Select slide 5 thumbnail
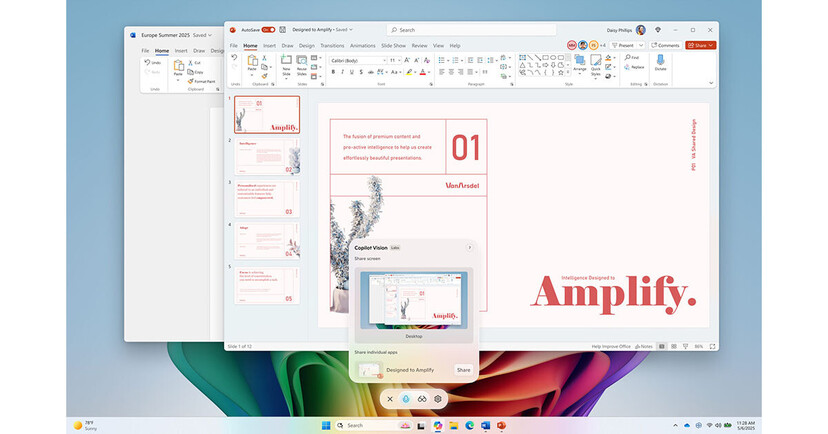The image size is (828, 434). point(267,285)
